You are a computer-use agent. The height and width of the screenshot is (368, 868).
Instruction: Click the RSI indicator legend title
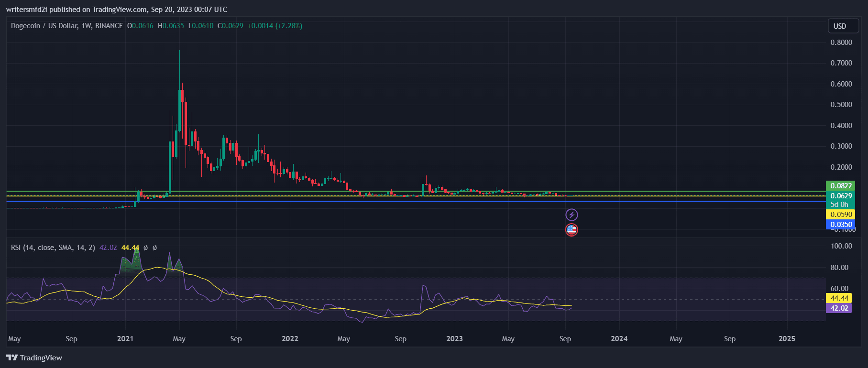click(x=53, y=248)
